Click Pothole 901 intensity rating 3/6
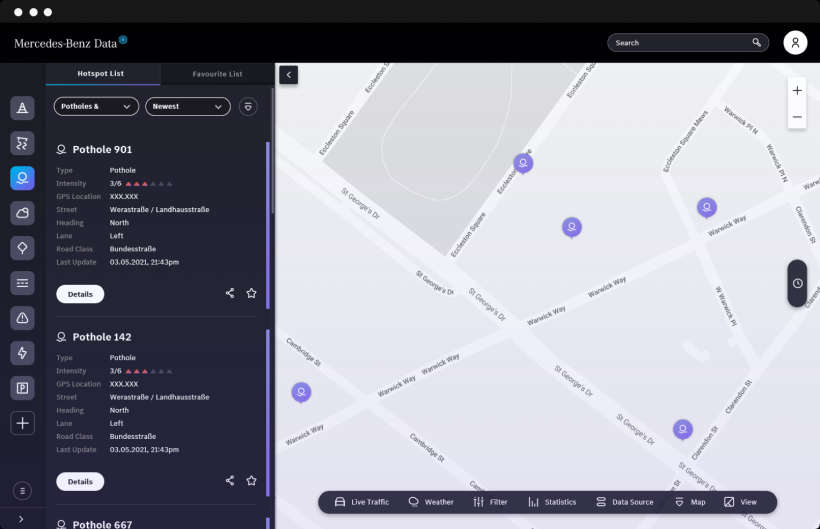The height and width of the screenshot is (529, 820). [x=141, y=184]
